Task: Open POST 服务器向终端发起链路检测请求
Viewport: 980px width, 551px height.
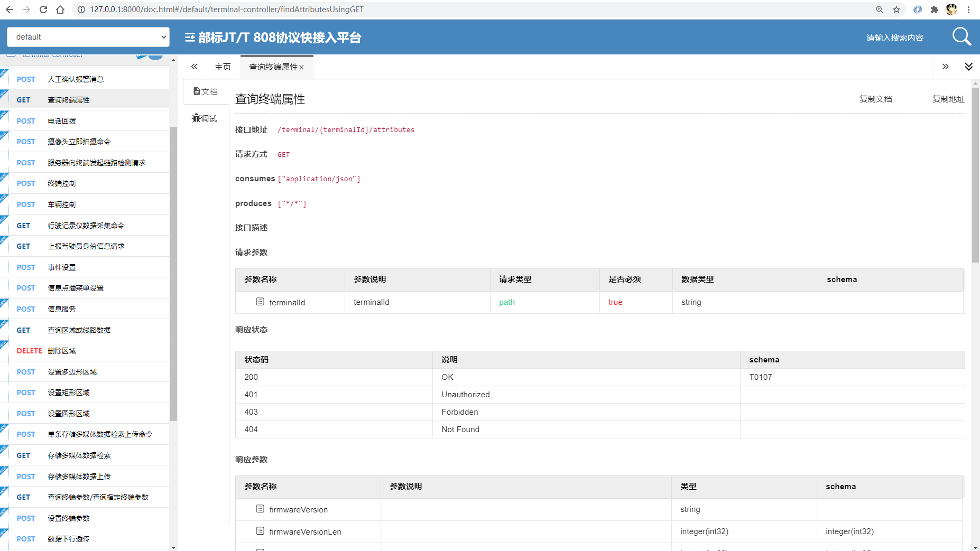Action: [85, 163]
